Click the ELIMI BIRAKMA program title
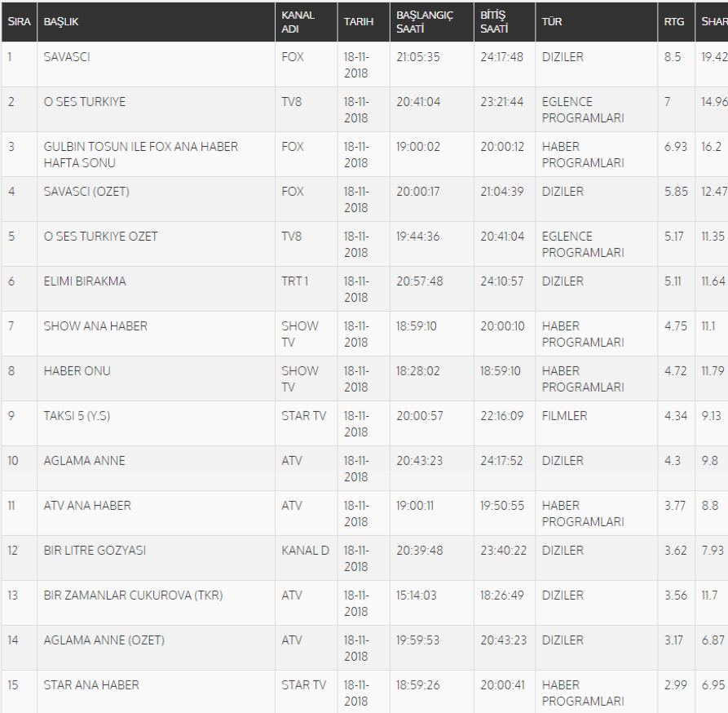Image resolution: width=728 pixels, height=713 pixels. (x=85, y=281)
